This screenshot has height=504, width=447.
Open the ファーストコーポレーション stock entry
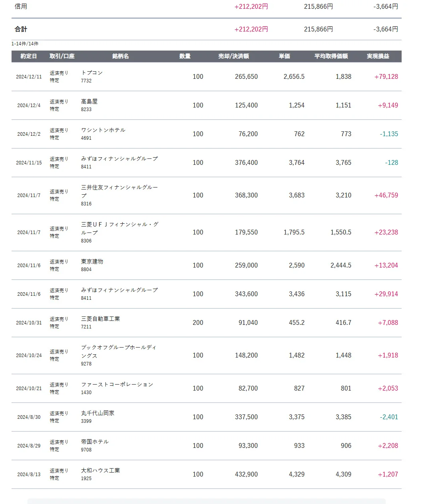click(x=117, y=385)
